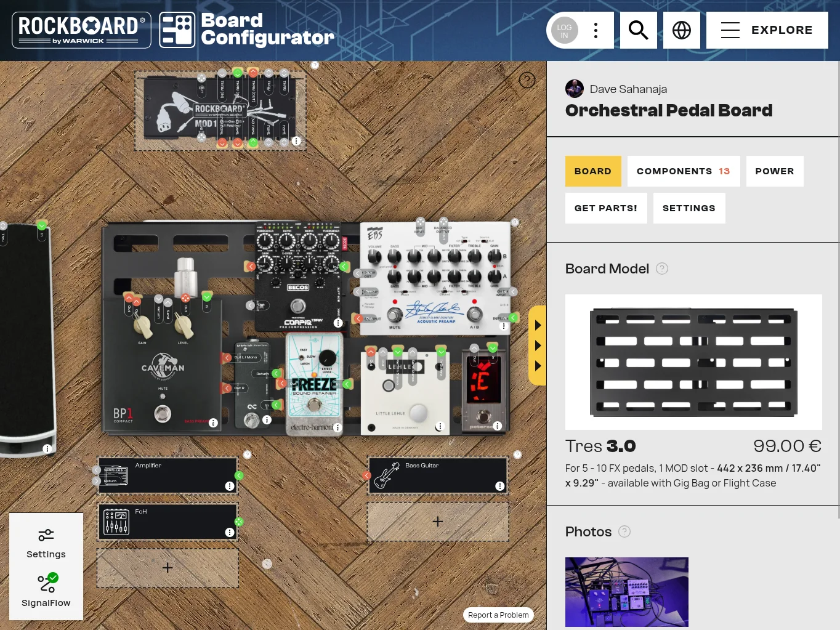Open the large help question mark on canvas
Viewport: 840px width, 630px height.
pos(527,80)
